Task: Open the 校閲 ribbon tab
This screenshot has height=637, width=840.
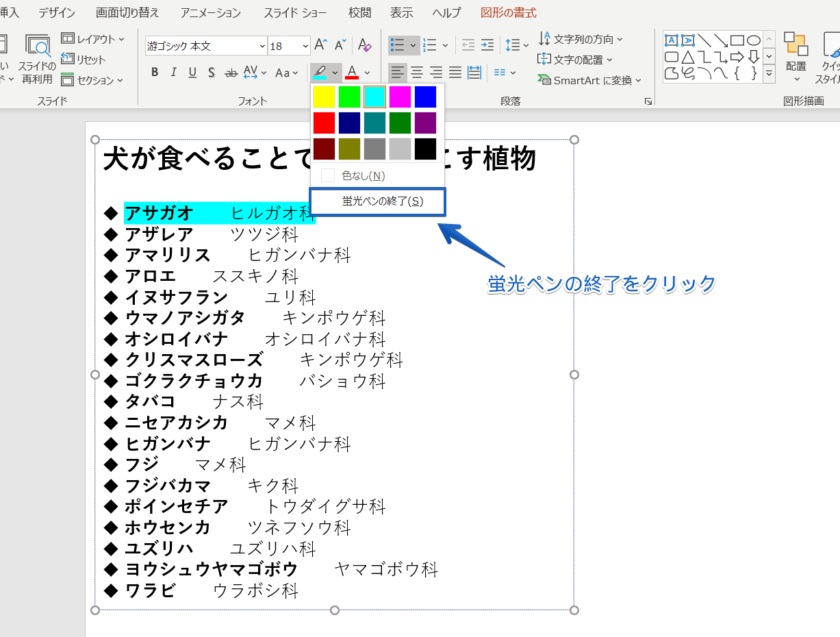Action: pyautogui.click(x=359, y=12)
